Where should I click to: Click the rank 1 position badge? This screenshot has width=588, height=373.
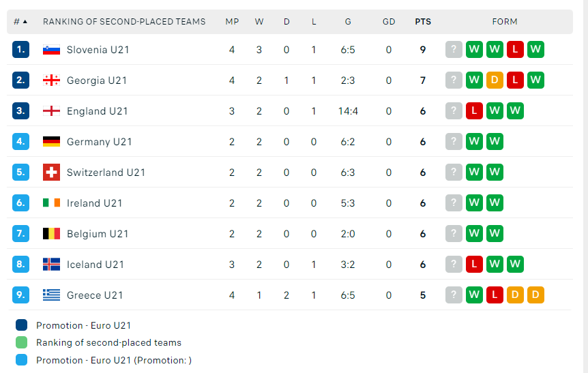pyautogui.click(x=21, y=50)
